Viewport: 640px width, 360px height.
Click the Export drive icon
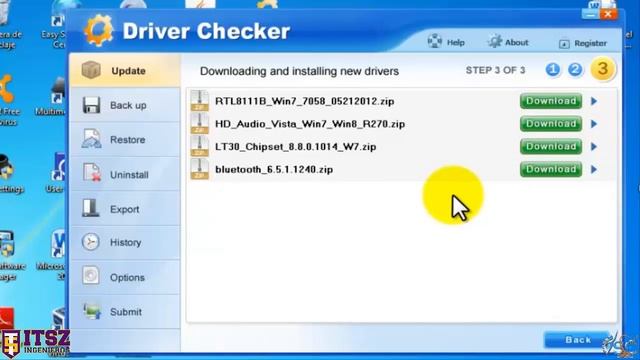(90, 208)
